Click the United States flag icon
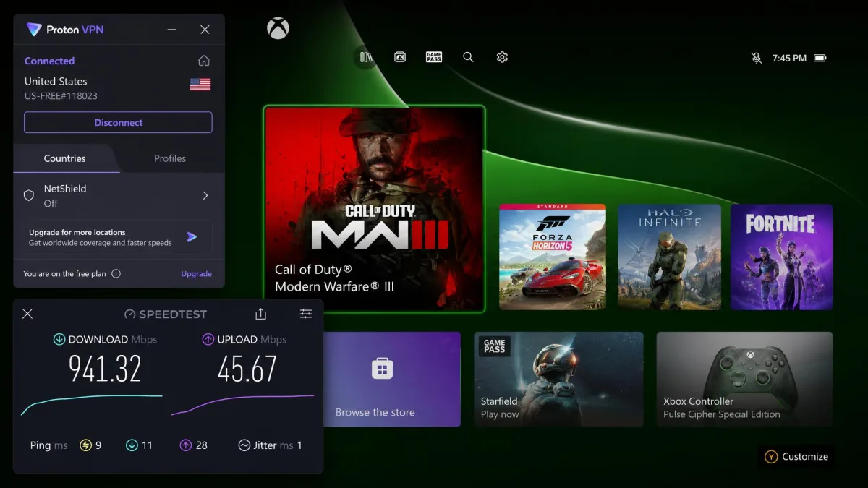Viewport: 868px width, 488px height. tap(200, 85)
